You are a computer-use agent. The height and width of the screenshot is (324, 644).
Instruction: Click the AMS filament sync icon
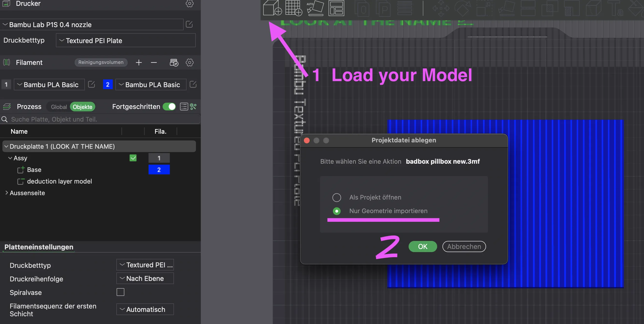(174, 62)
